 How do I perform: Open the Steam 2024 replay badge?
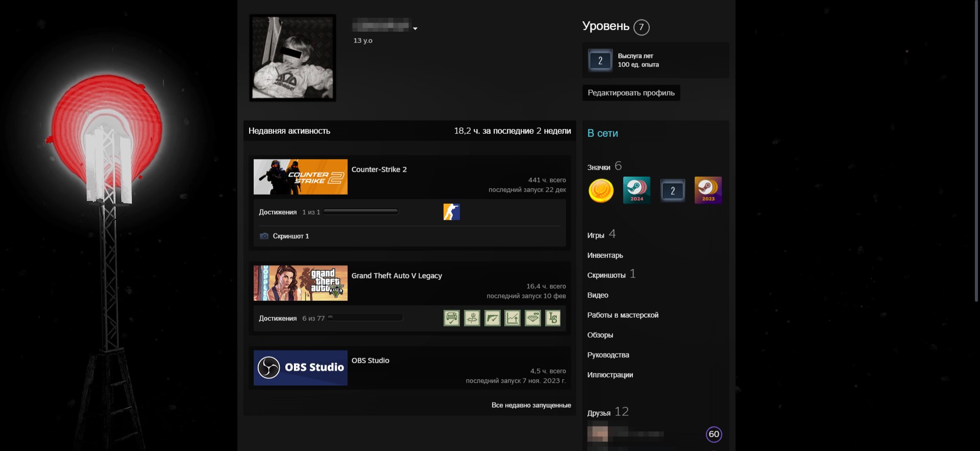click(636, 190)
